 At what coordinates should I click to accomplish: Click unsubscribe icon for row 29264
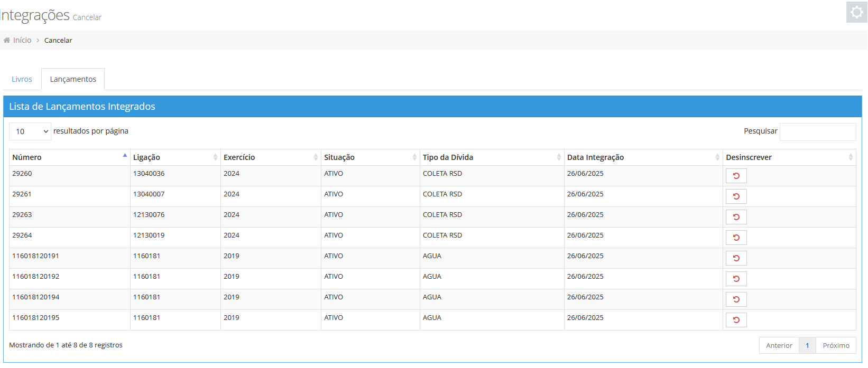(736, 238)
